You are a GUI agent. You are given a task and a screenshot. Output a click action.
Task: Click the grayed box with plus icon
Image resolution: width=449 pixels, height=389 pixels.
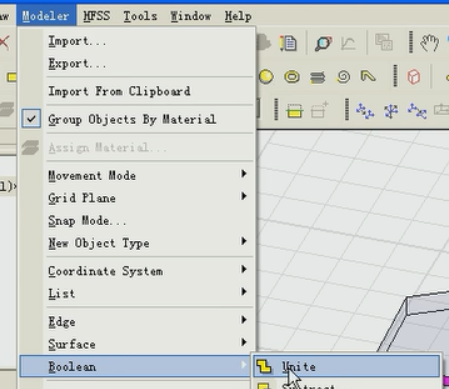[x=319, y=110]
